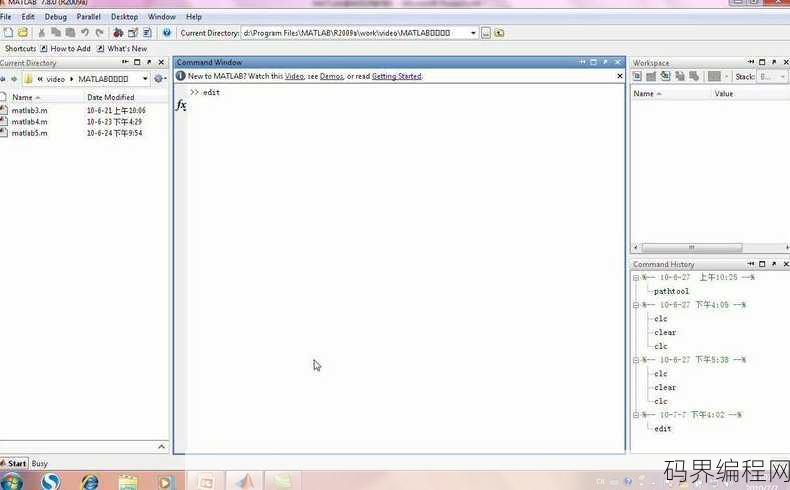The height and width of the screenshot is (490, 790).
Task: Dismiss the New to MATLAB welcome message
Action: [x=620, y=76]
